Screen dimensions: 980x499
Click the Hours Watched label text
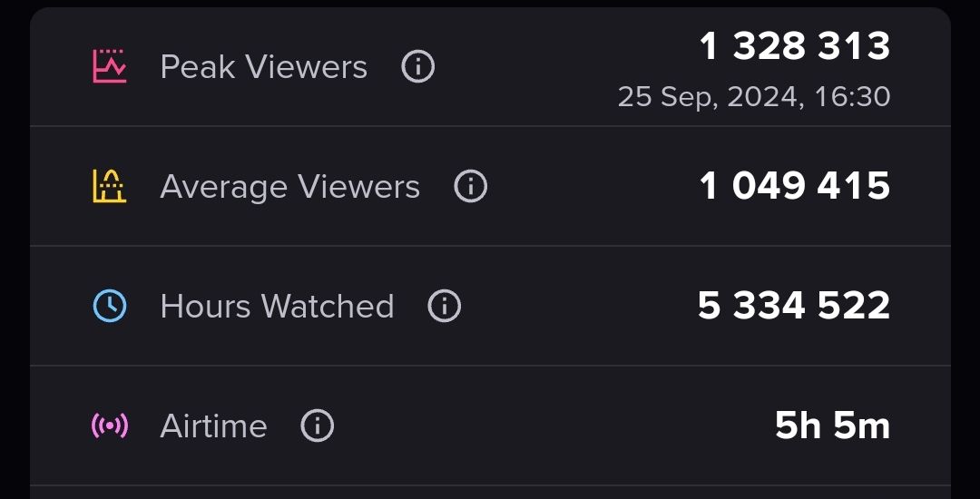click(x=277, y=307)
